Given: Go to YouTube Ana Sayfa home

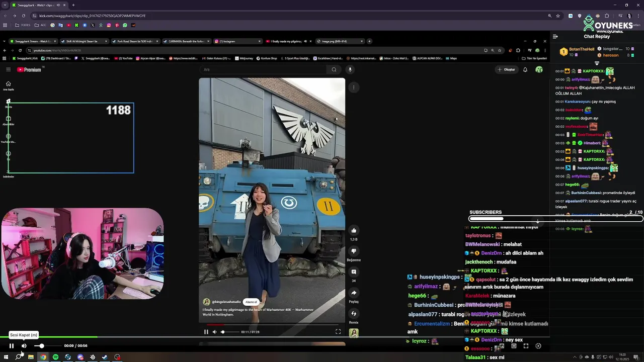Looking at the screenshot, I should coord(8,85).
